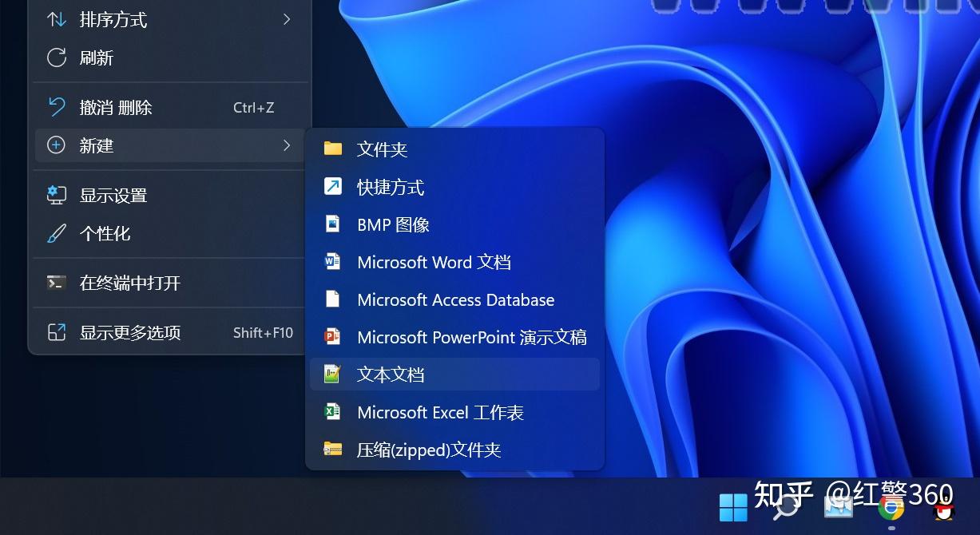Open the Windows Start button
The width and height of the screenshot is (980, 535).
pos(733,507)
